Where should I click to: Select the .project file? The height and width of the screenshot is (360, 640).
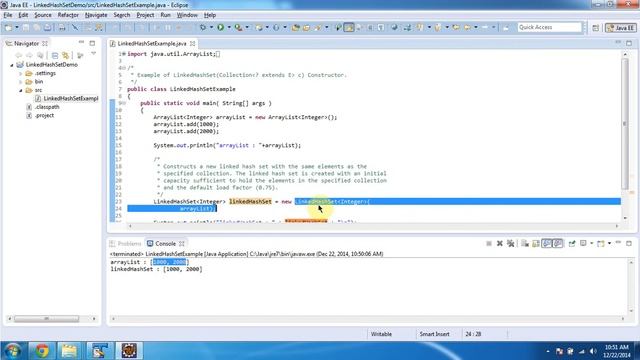(x=40, y=116)
